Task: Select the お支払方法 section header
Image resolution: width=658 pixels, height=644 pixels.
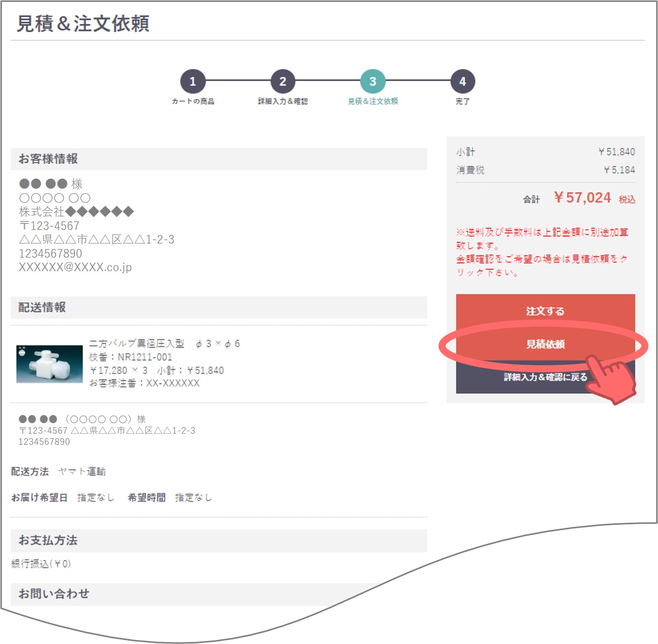Action: (x=48, y=540)
